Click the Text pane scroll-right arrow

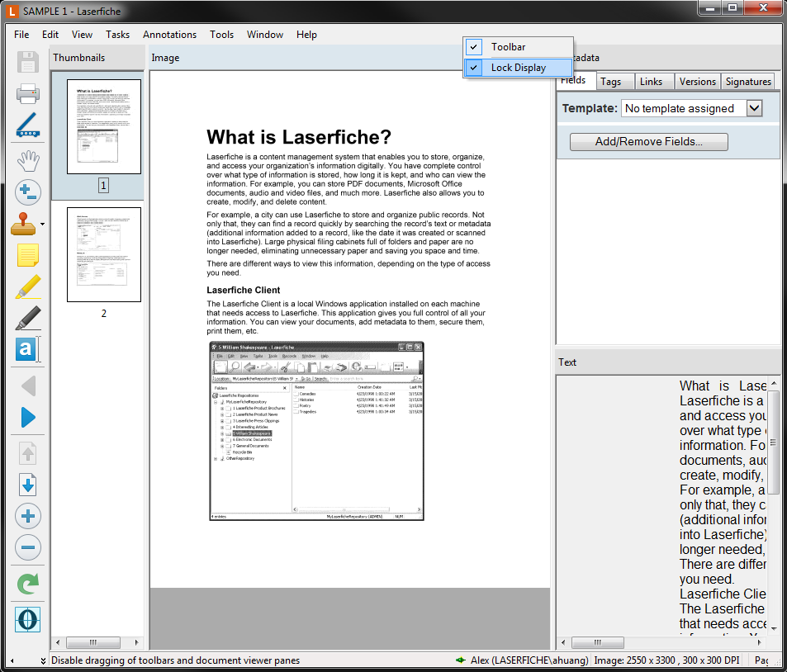[x=760, y=642]
